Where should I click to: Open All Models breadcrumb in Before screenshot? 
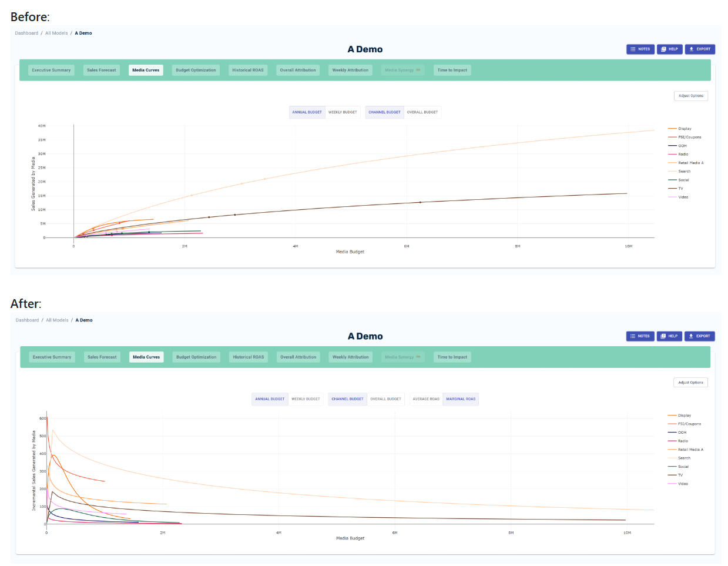click(56, 33)
